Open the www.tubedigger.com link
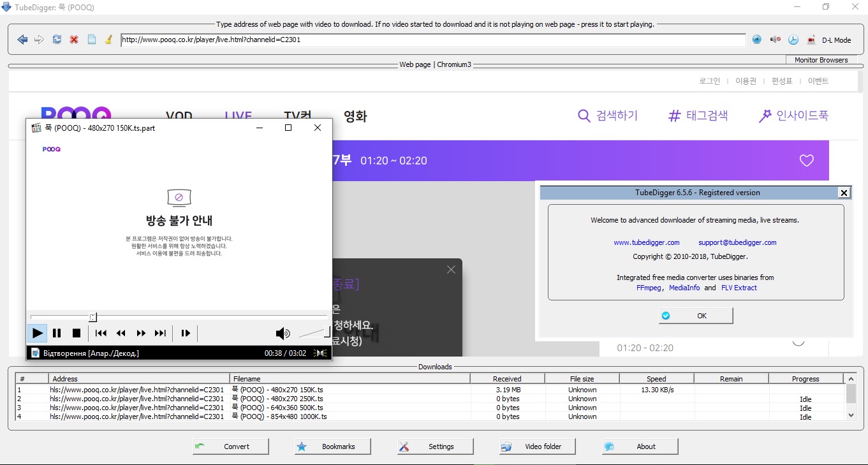Viewport: 868px width, 465px height. tap(647, 242)
